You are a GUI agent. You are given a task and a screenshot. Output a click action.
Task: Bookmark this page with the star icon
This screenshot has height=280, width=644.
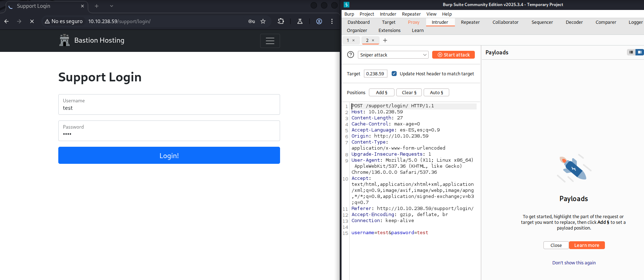tap(263, 21)
